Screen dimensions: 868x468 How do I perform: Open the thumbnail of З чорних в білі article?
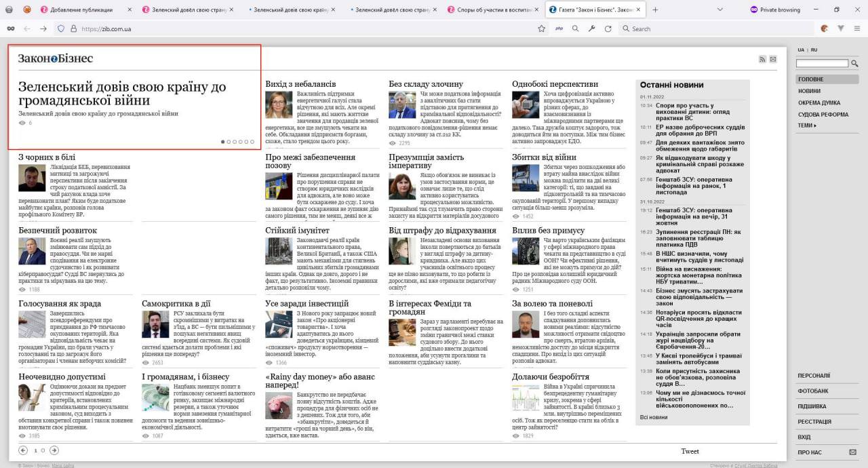(x=32, y=178)
